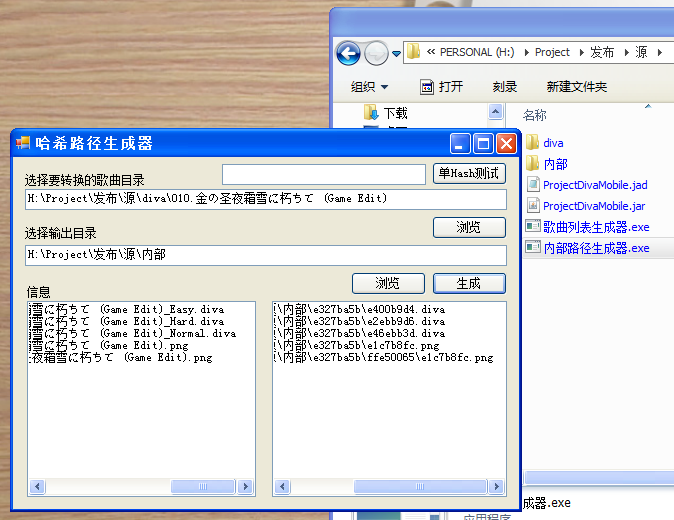Click Project breadcrumb in address bar
This screenshot has width=674, height=520.
(552, 52)
